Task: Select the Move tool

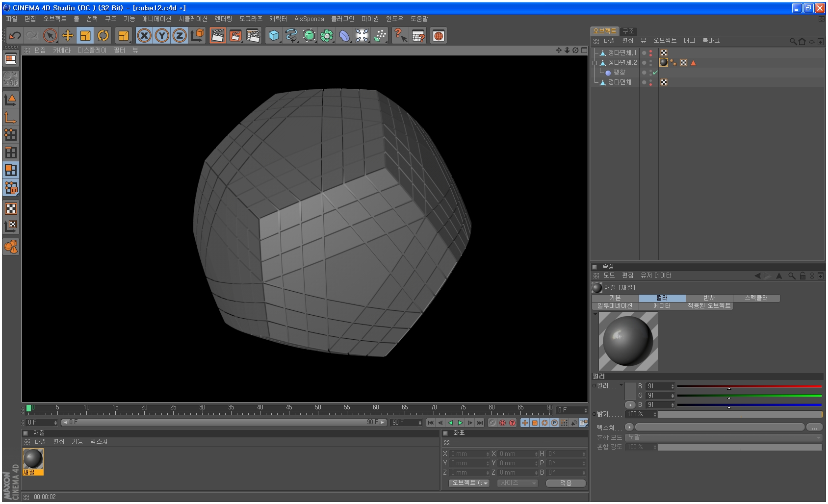Action: coord(68,35)
